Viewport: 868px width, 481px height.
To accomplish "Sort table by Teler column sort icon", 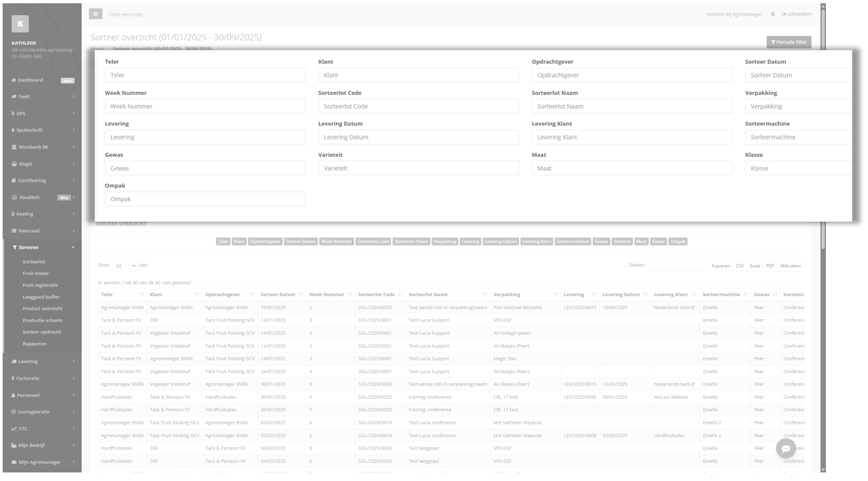I will 141,295.
